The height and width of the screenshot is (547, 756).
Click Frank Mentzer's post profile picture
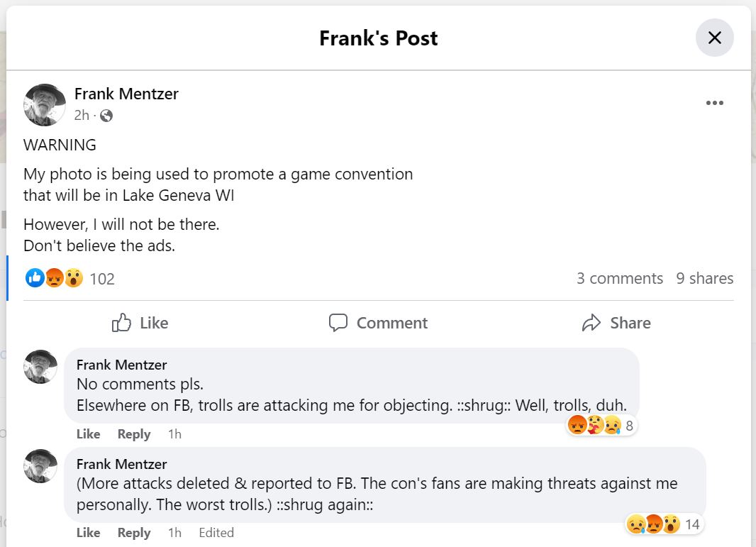pos(45,104)
